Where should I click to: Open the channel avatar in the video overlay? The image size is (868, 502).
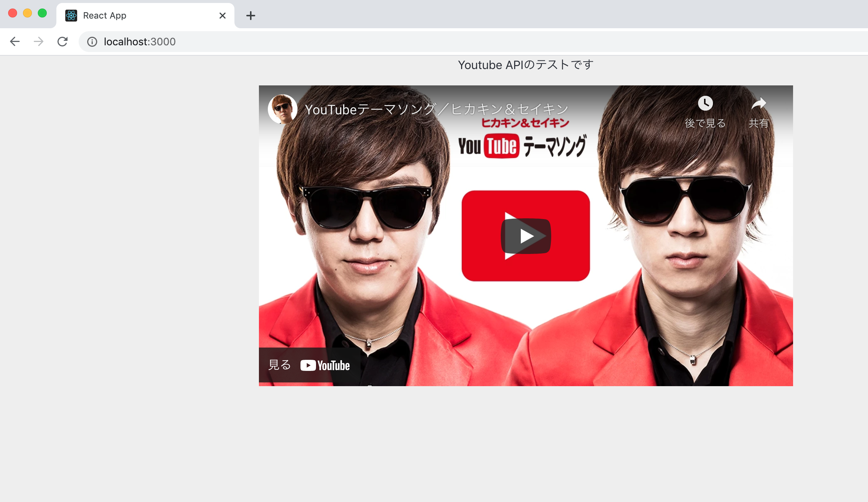[x=282, y=109]
